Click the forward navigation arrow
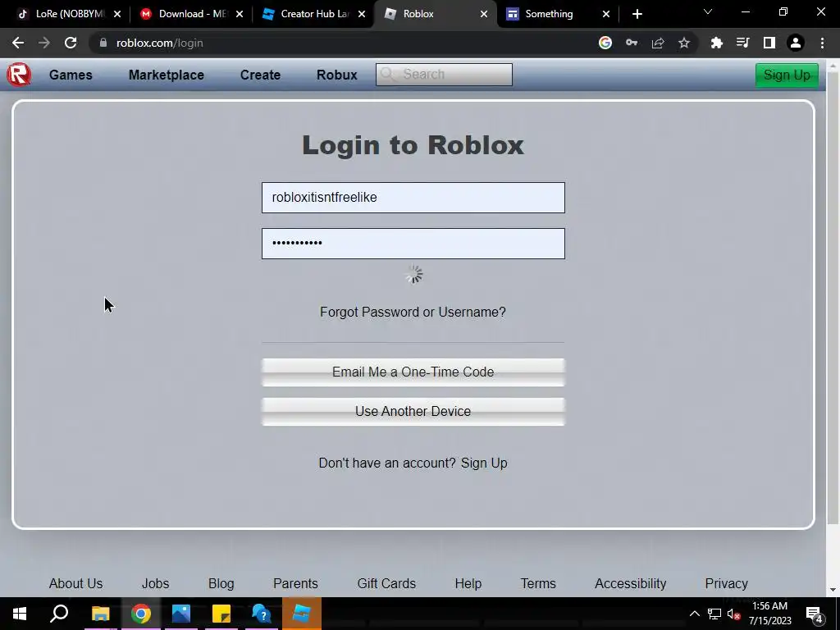The image size is (840, 630). pos(44,43)
